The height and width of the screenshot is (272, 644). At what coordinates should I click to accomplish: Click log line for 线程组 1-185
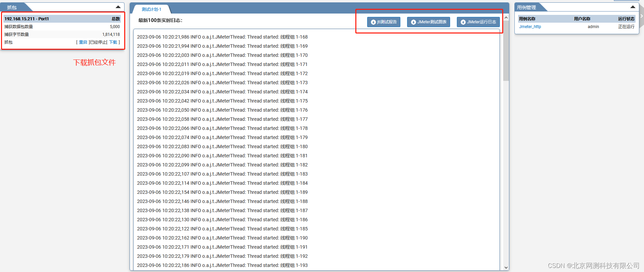222,229
